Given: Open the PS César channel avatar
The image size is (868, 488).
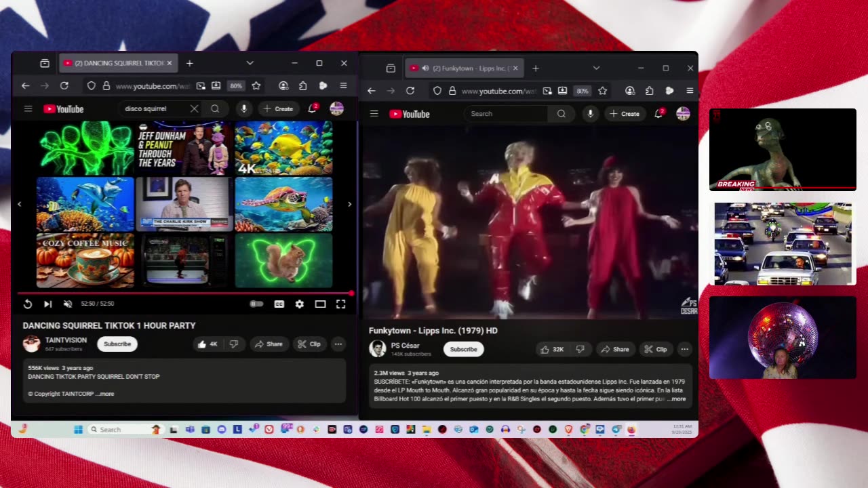Looking at the screenshot, I should 378,349.
